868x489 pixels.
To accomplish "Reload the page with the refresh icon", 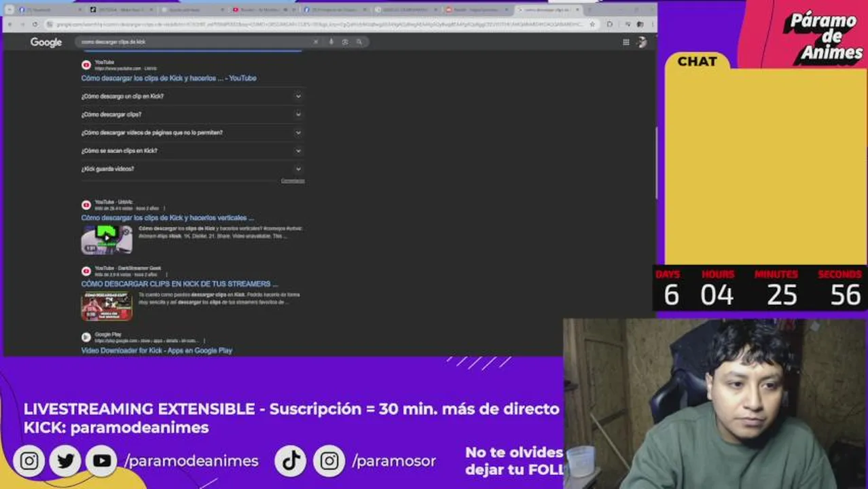I will click(x=35, y=24).
